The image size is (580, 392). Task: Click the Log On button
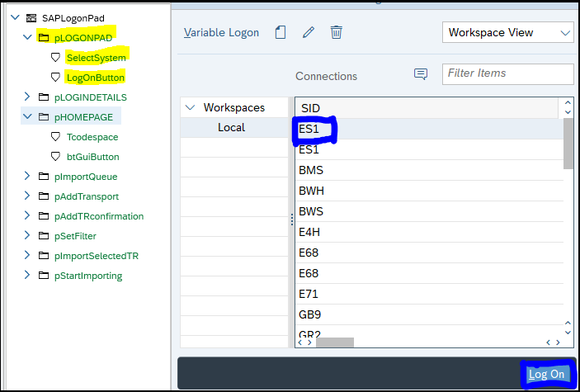[x=547, y=374]
